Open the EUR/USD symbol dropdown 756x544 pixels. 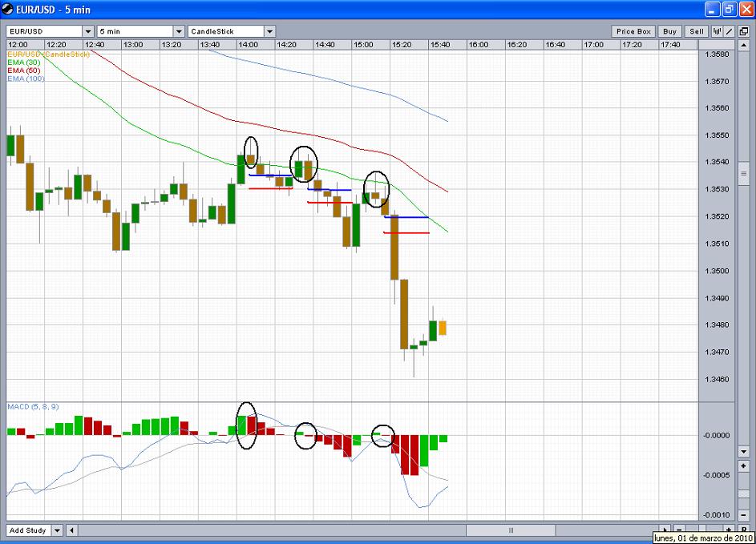[87, 31]
